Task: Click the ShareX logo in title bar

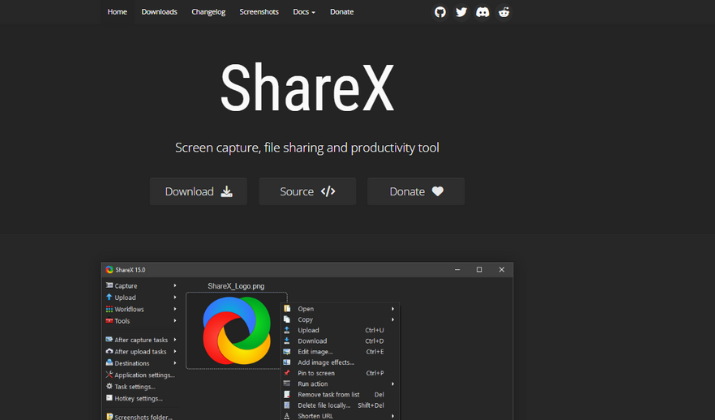Action: [109, 270]
